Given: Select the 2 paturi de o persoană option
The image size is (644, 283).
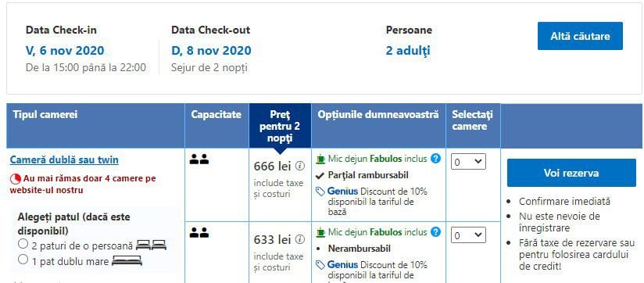Looking at the screenshot, I should pyautogui.click(x=23, y=245).
